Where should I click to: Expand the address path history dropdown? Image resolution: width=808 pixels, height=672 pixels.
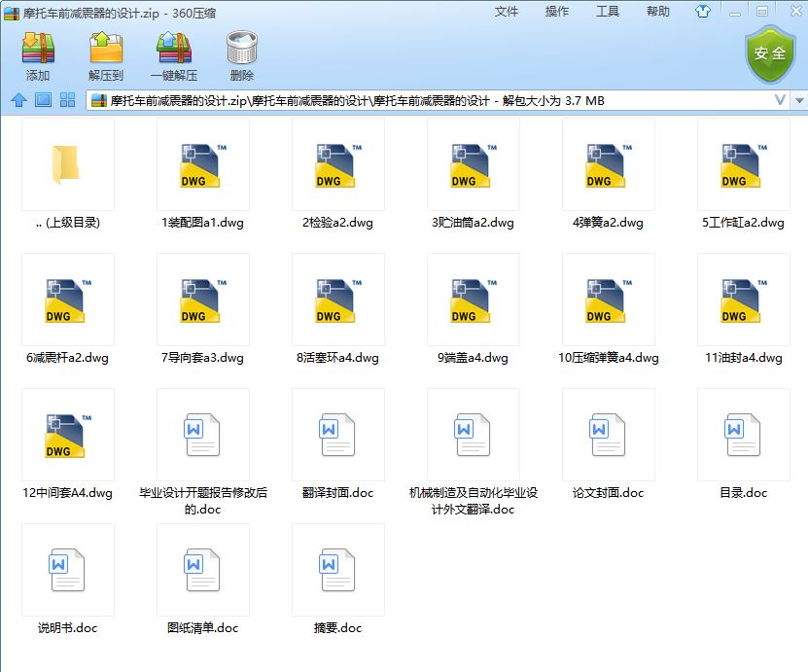(x=780, y=100)
